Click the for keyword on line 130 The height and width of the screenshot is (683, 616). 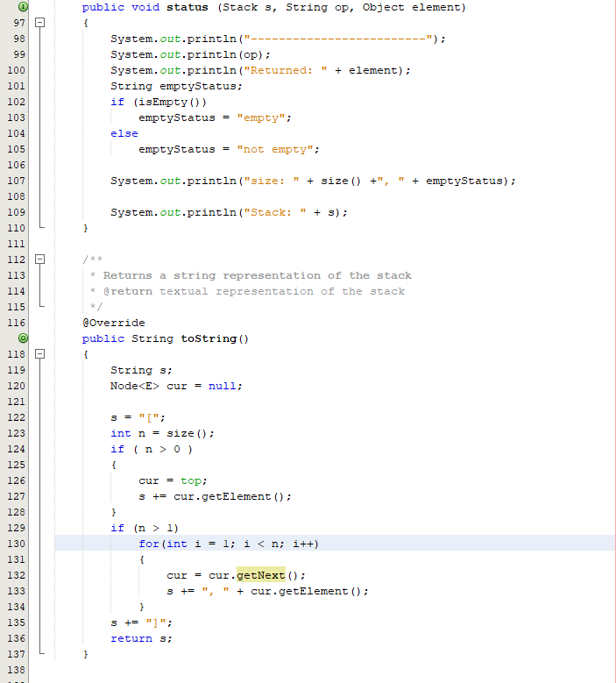pos(149,544)
